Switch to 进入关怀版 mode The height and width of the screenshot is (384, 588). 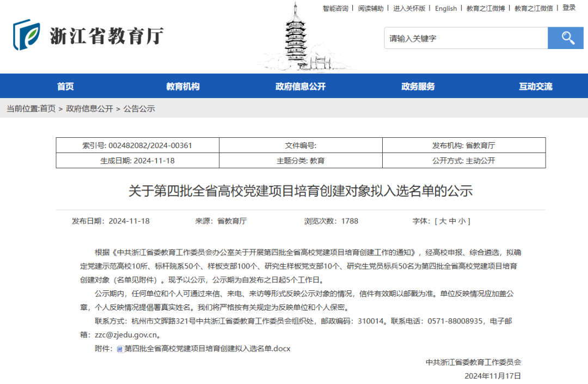409,8
